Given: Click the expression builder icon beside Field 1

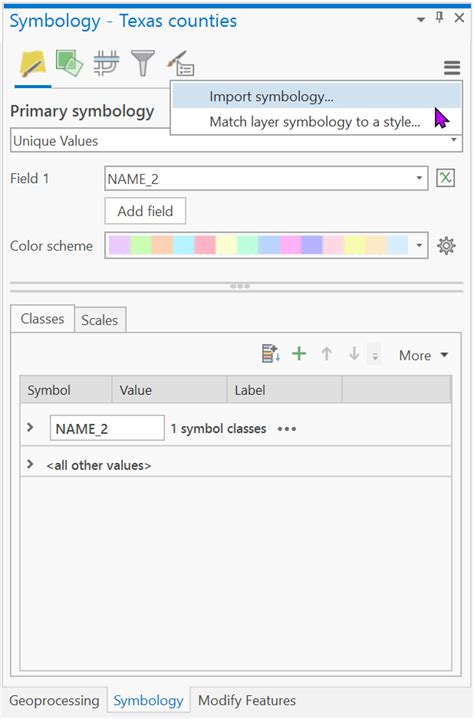Looking at the screenshot, I should coord(445,178).
